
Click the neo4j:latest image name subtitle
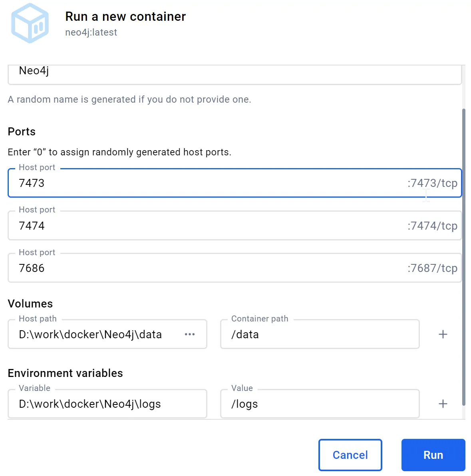tap(91, 32)
